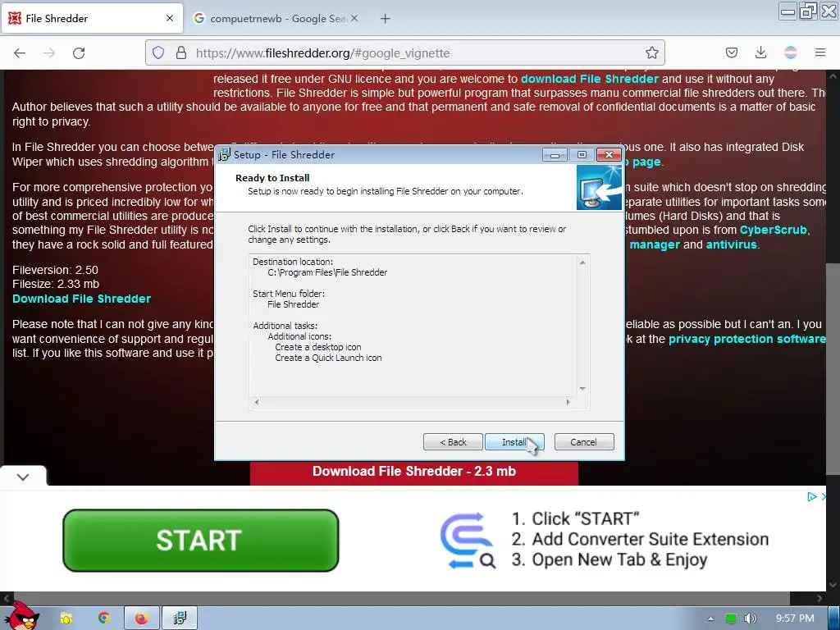Open the Angry Birds start button
Image resolution: width=840 pixels, height=630 pixels.
(21, 617)
